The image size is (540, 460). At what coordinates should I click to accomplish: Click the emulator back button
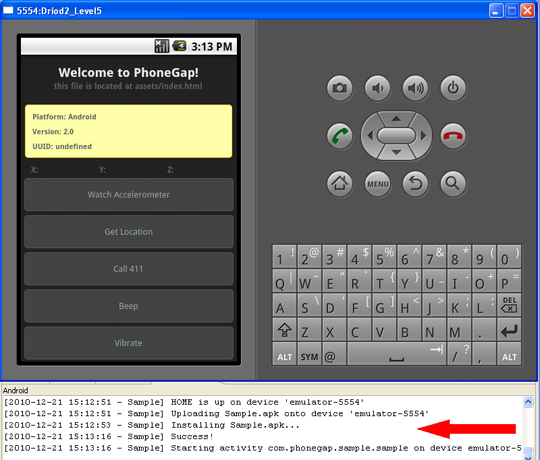415,184
